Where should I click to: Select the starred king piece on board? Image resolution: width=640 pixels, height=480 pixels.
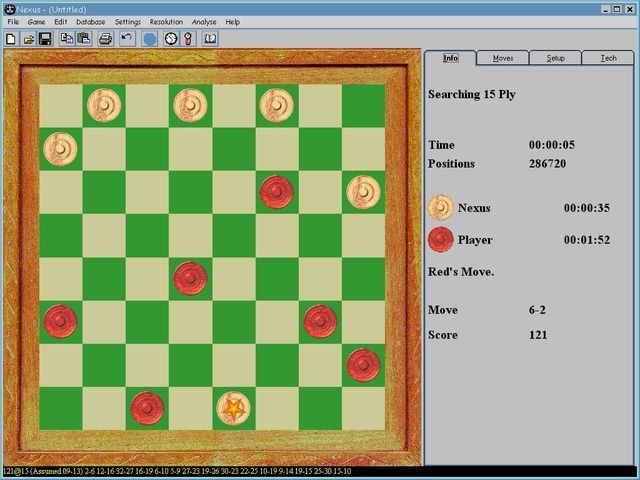click(x=234, y=408)
